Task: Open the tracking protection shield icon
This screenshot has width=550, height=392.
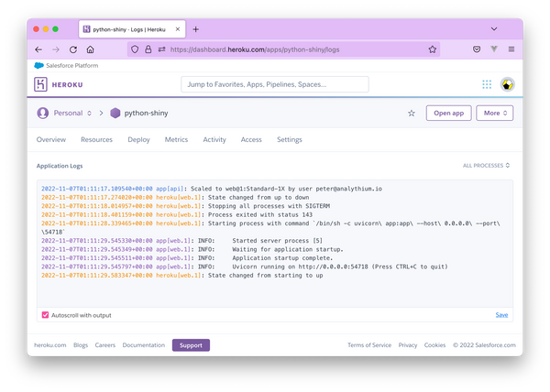Action: pyautogui.click(x=135, y=49)
